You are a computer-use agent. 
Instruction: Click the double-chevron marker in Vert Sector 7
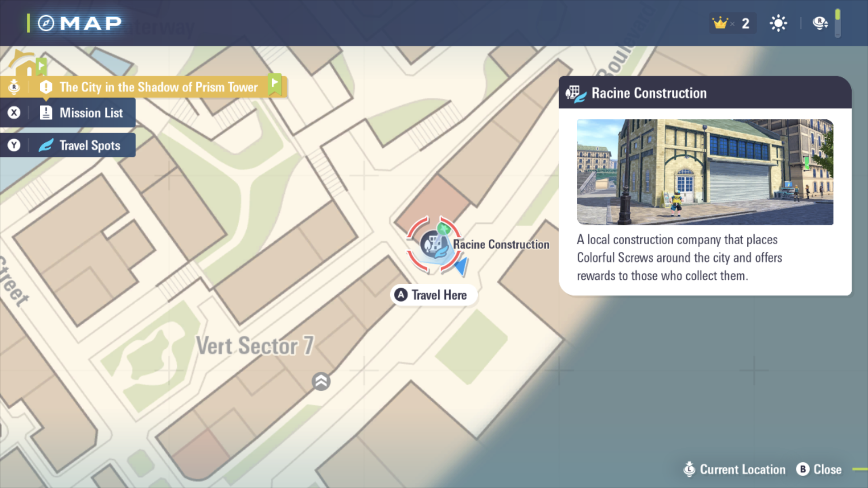[x=321, y=382]
